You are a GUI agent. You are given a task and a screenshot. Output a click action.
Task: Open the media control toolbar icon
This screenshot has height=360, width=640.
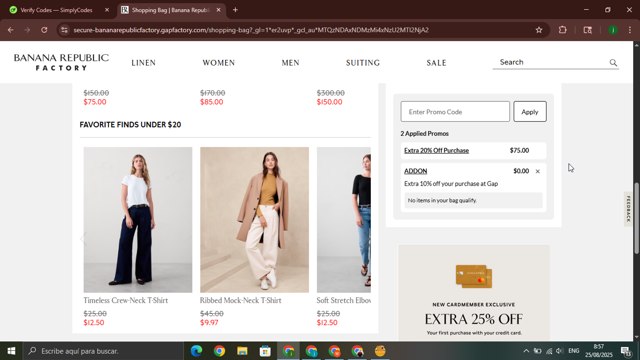click(587, 30)
